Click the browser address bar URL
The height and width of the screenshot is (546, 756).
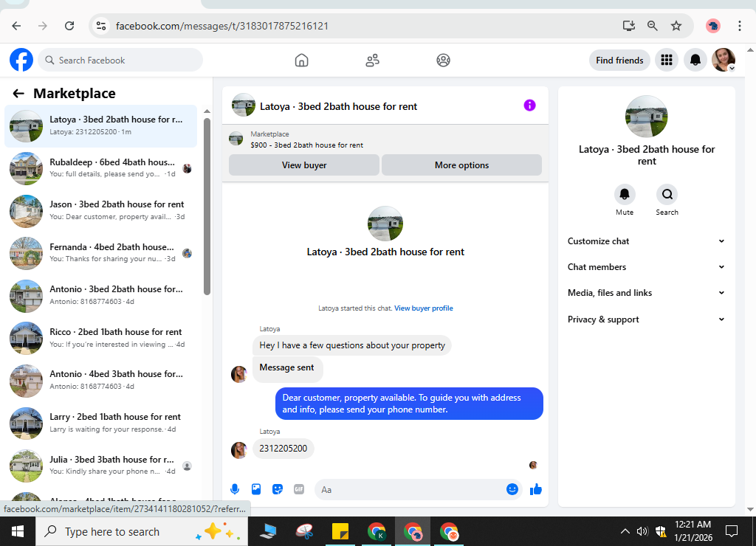221,26
